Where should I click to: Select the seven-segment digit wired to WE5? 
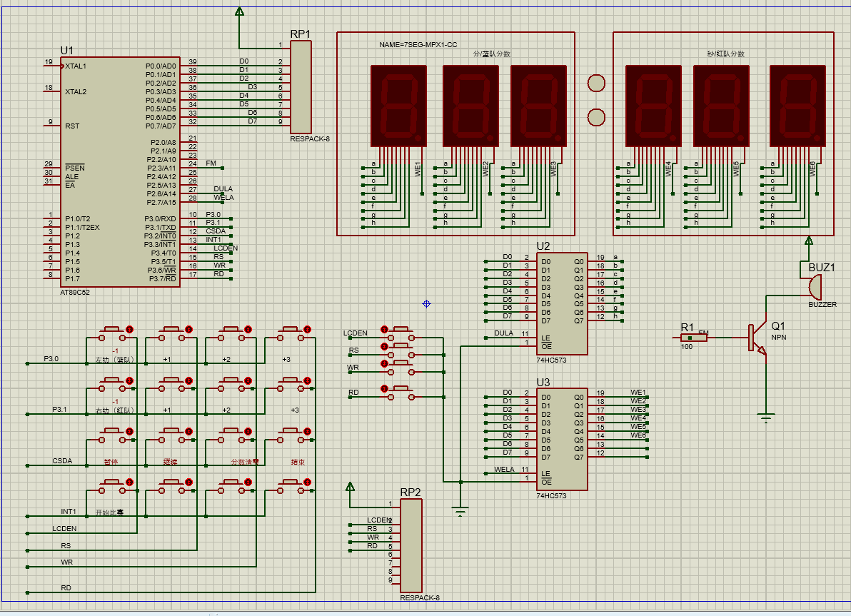click(x=721, y=106)
